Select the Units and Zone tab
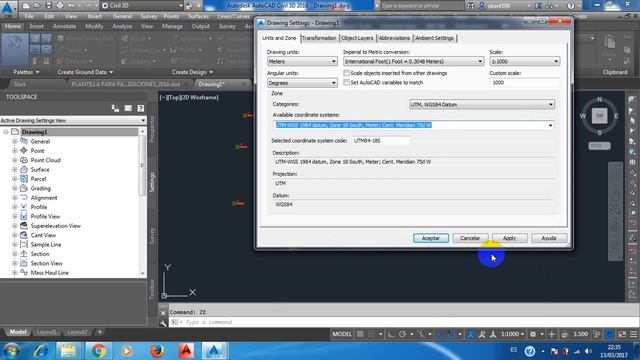The width and height of the screenshot is (640, 360). (x=279, y=38)
